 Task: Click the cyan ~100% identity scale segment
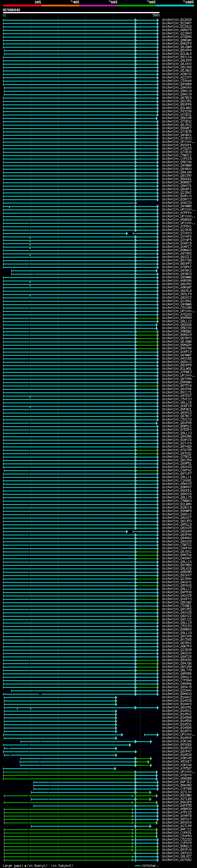[x=175, y=6]
